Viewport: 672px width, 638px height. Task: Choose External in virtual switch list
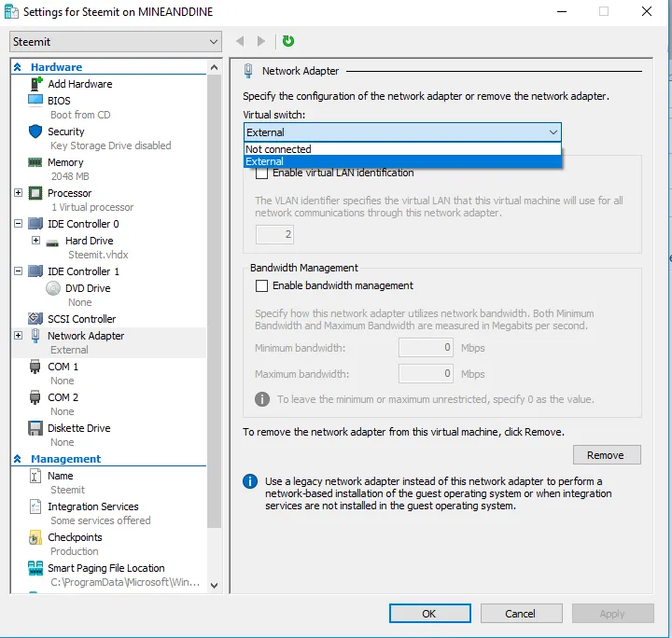(402, 161)
